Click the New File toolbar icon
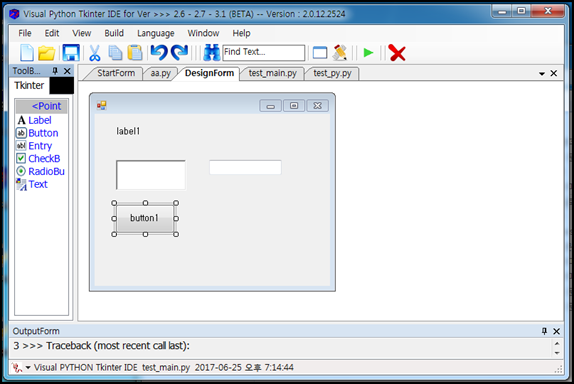Screen dimensions: 574x384 pyautogui.click(x=27, y=53)
